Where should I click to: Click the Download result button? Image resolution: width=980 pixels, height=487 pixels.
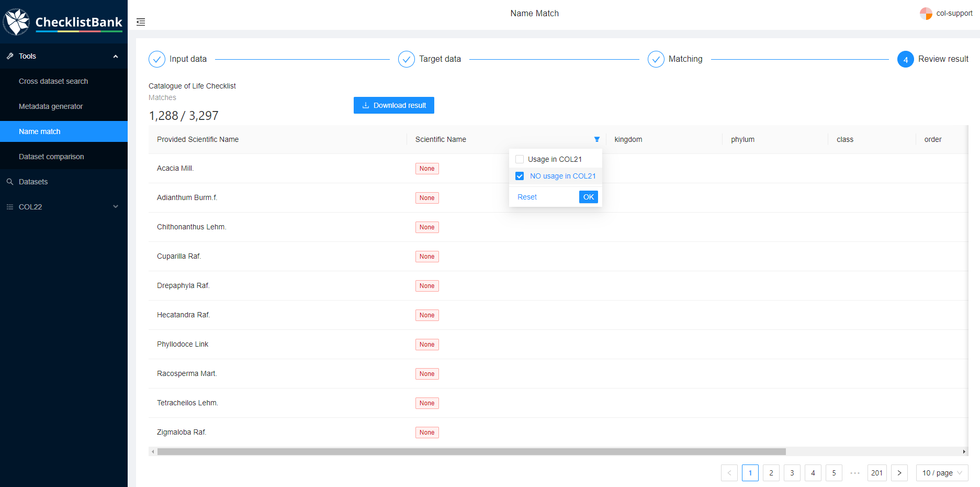(x=394, y=105)
